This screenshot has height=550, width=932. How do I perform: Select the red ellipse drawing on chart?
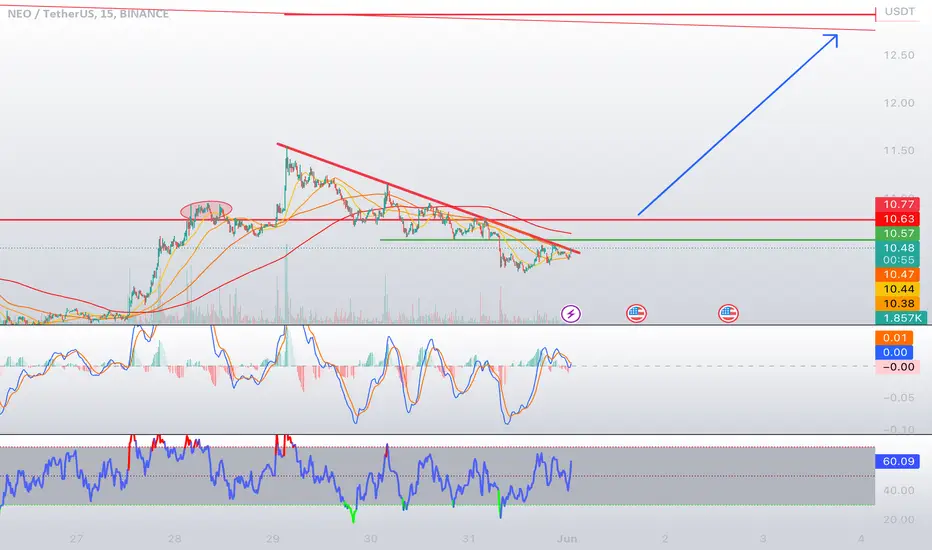pyautogui.click(x=206, y=209)
